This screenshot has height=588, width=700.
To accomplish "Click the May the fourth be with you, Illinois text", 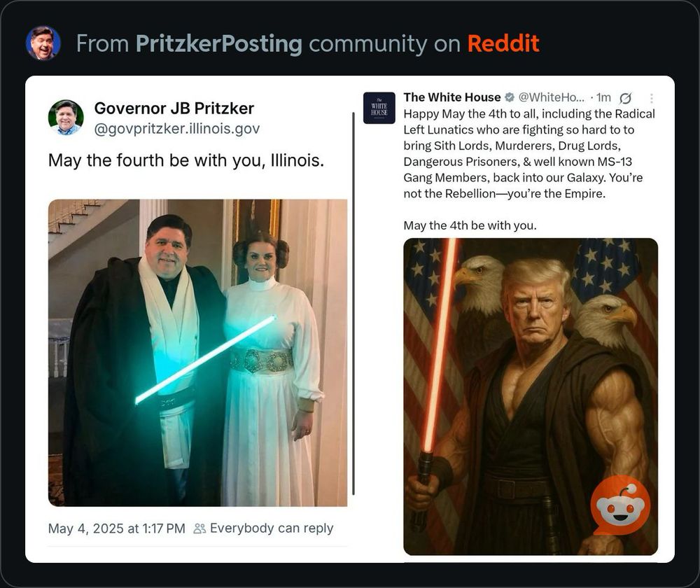I will 186,160.
